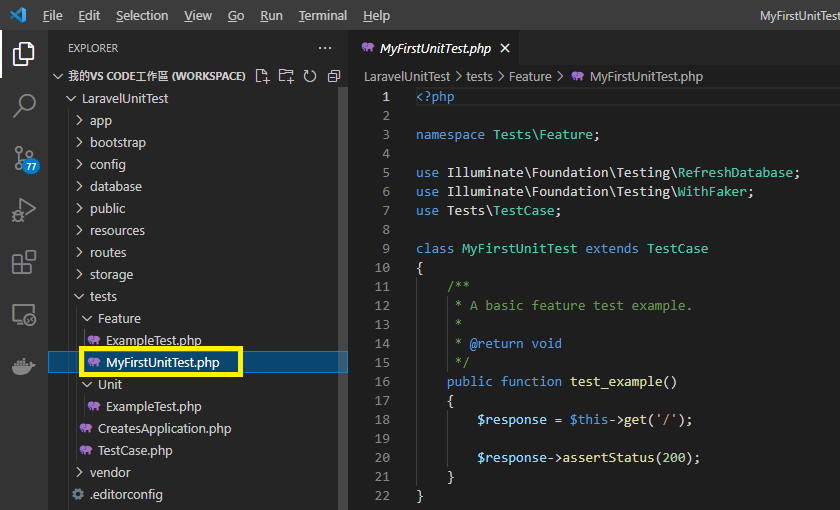
Task: Click PHP icon next to TestCase.php
Action: tap(86, 450)
